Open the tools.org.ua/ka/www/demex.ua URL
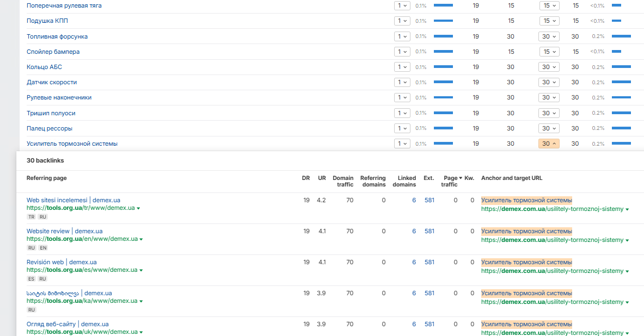Screen dimensions: 644x336 point(82,301)
